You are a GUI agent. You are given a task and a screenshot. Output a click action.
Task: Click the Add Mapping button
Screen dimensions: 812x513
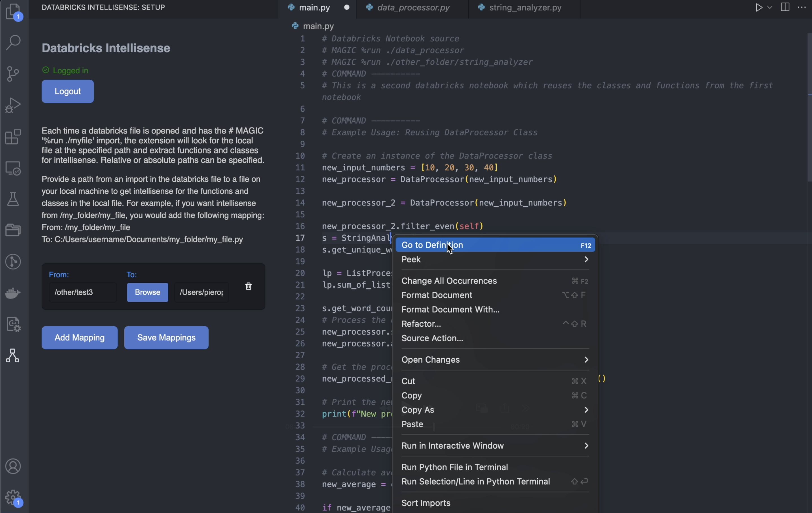(x=80, y=337)
